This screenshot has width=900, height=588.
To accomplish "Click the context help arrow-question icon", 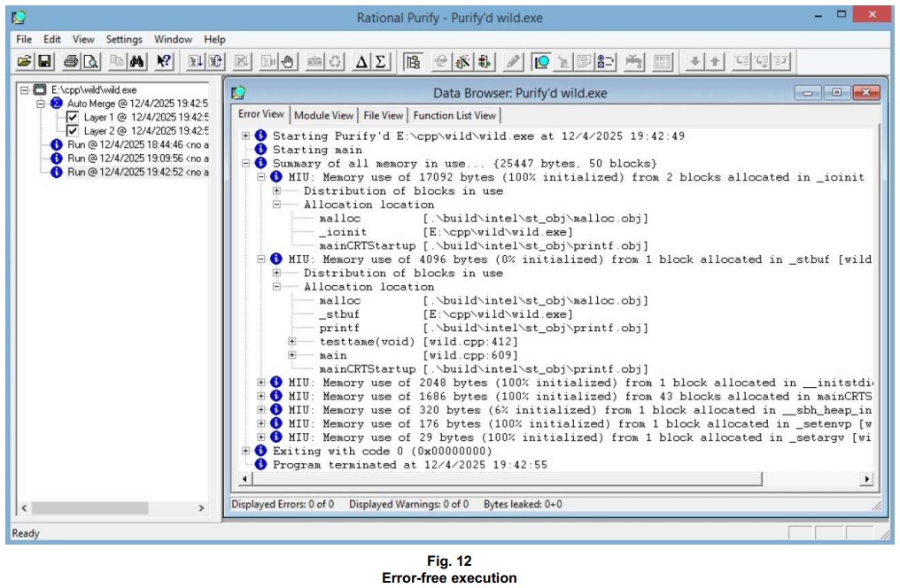I will point(164,61).
